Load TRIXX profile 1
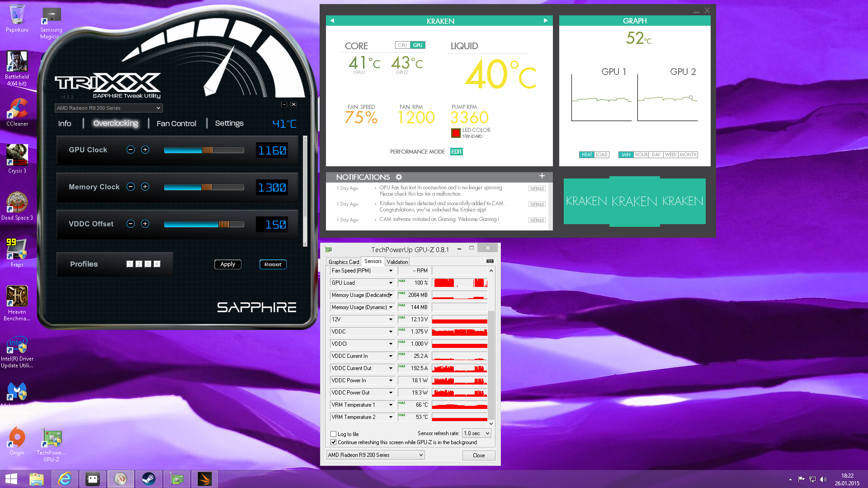Viewport: 868px width, 488px height. 130,264
